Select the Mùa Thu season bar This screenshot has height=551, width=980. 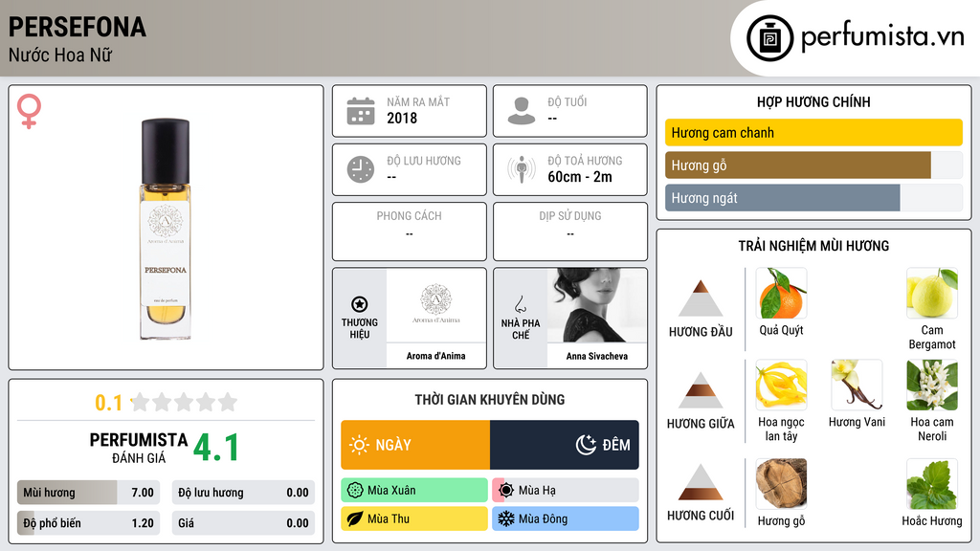[414, 518]
